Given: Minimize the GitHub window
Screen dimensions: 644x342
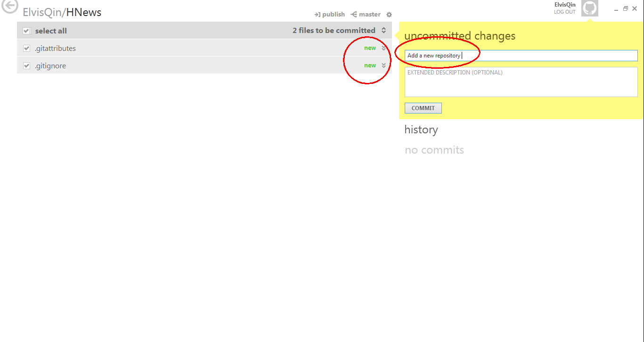Looking at the screenshot, I should 616,9.
